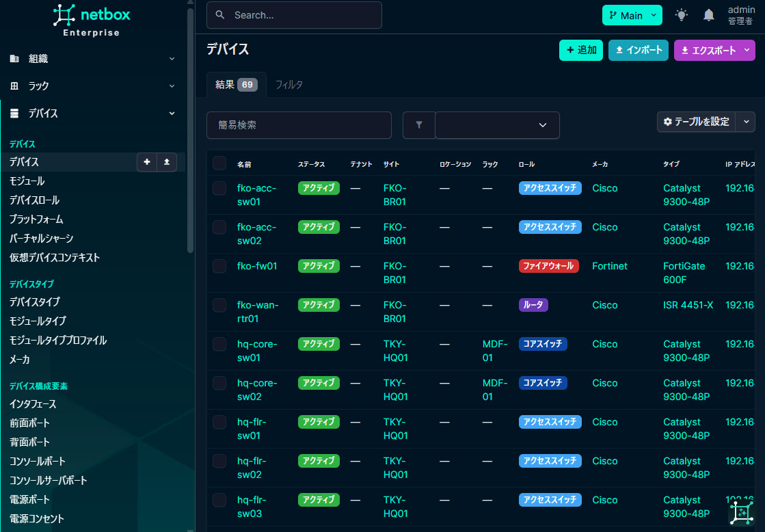Open the fko-wan-rtr01 device link
Viewport: 765px width, 532px height.
pos(258,311)
